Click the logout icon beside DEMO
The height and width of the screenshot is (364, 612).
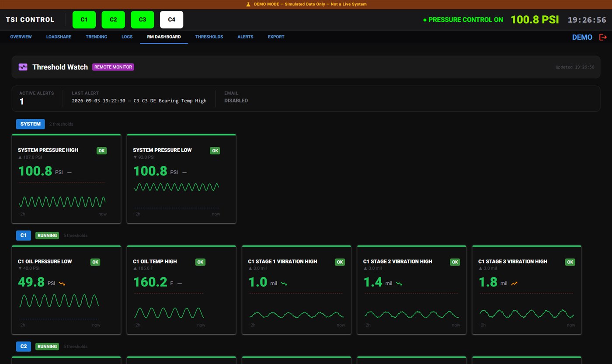point(603,37)
